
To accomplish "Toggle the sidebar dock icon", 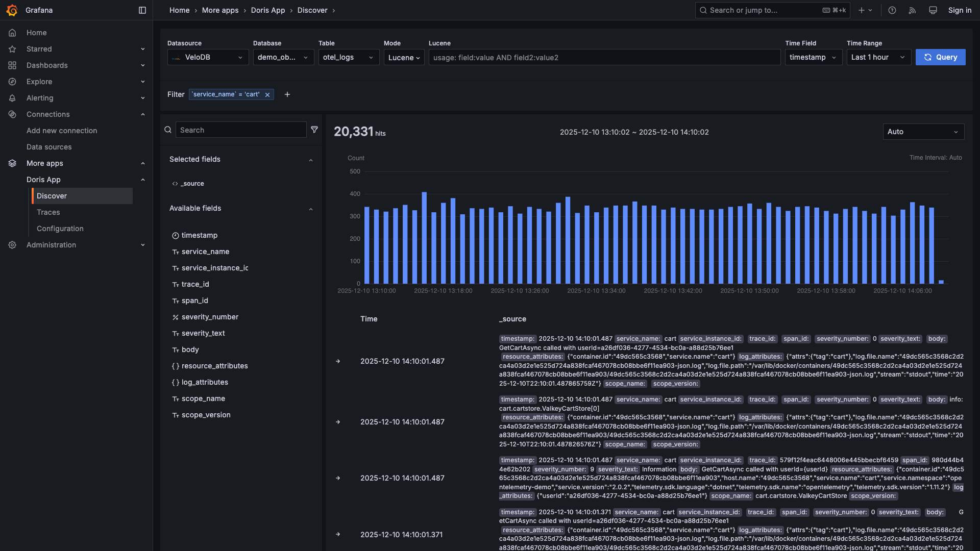I will click(x=142, y=10).
